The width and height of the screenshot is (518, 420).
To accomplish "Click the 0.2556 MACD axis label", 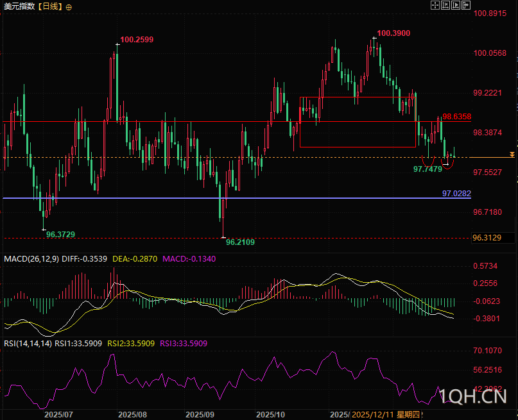I will 485,283.
